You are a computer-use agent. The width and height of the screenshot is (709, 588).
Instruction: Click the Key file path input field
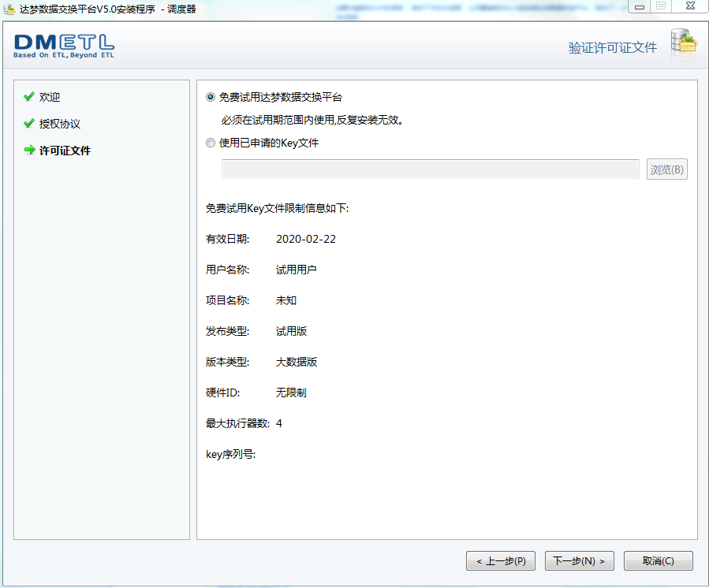[430, 169]
